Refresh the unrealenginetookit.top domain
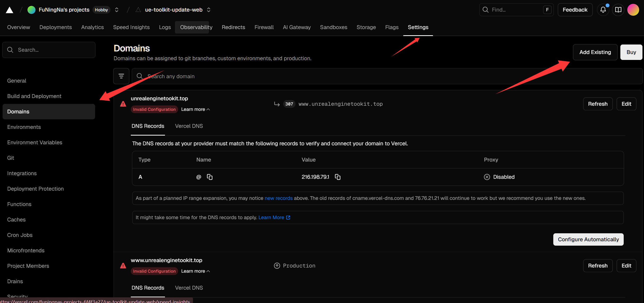This screenshot has width=644, height=303. (x=598, y=104)
